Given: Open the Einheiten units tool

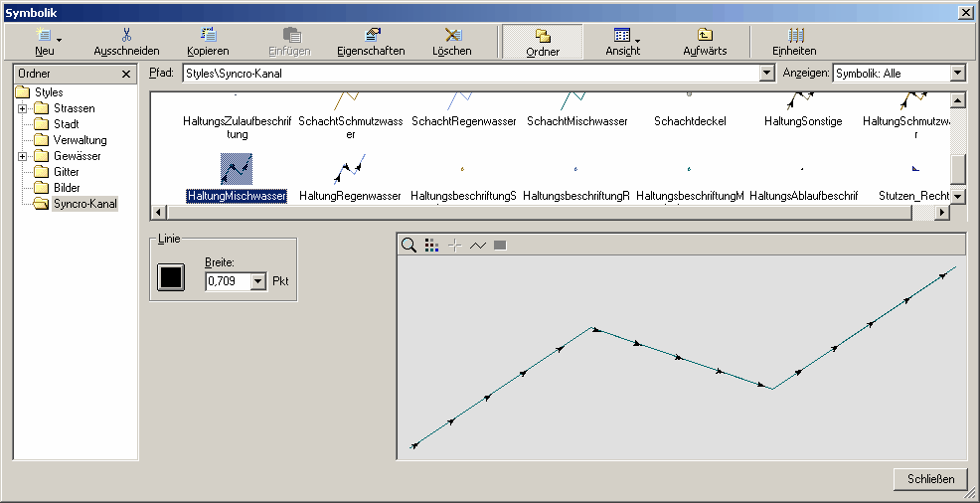Looking at the screenshot, I should pyautogui.click(x=794, y=41).
